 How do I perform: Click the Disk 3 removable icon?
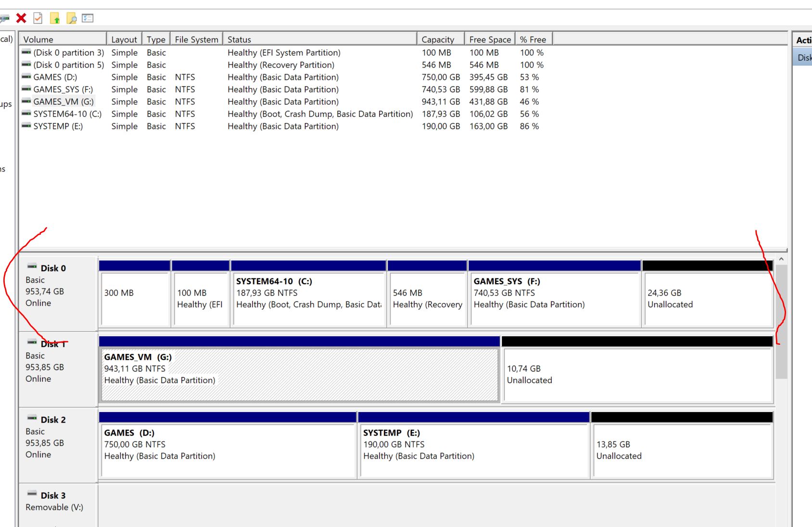pos(32,493)
